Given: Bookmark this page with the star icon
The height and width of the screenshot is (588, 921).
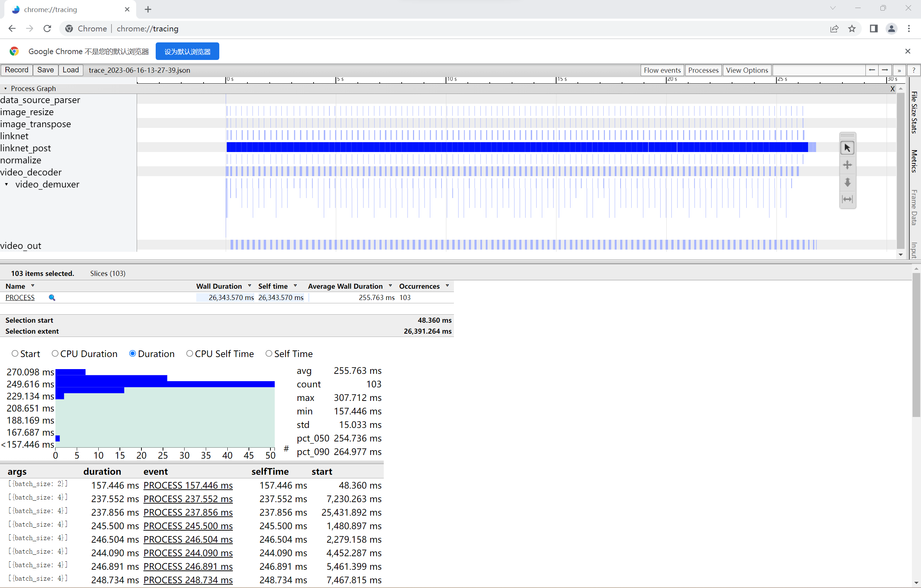Looking at the screenshot, I should [852, 29].
